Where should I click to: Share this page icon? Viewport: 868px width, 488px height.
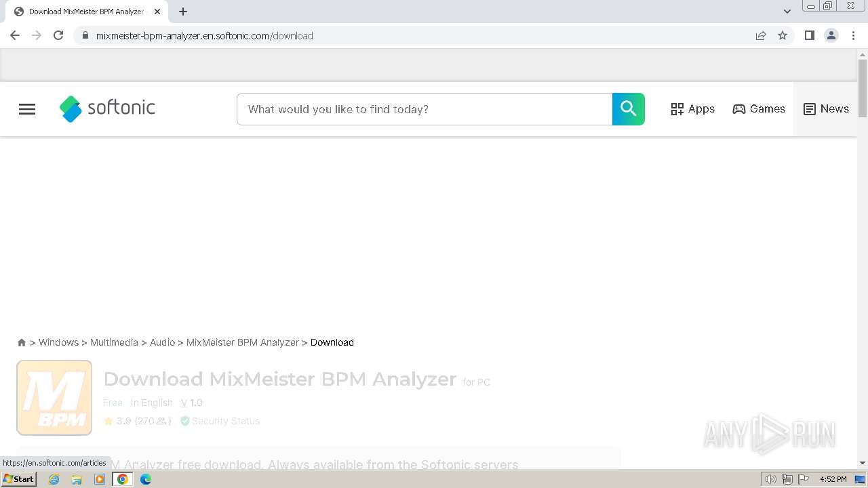point(761,35)
